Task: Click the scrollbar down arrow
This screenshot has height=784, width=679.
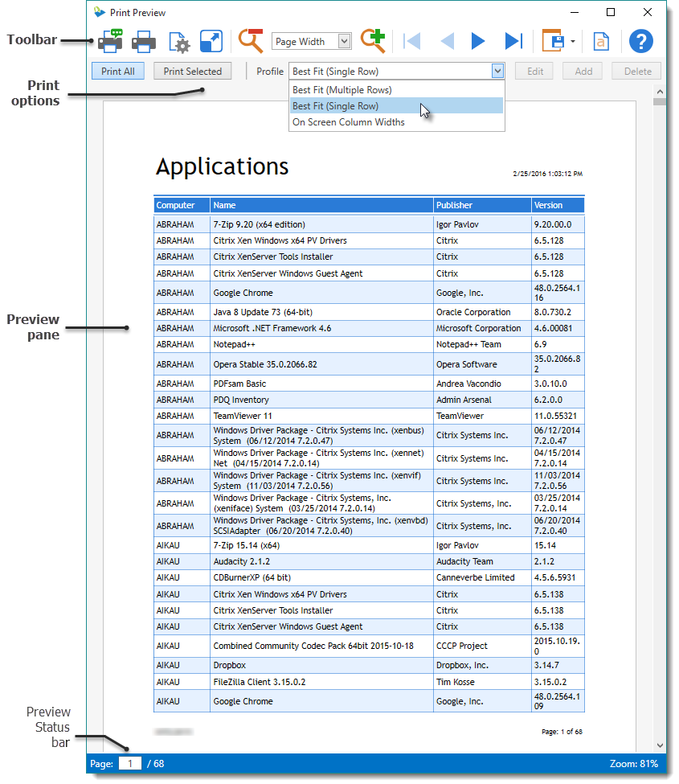Action: [660, 745]
